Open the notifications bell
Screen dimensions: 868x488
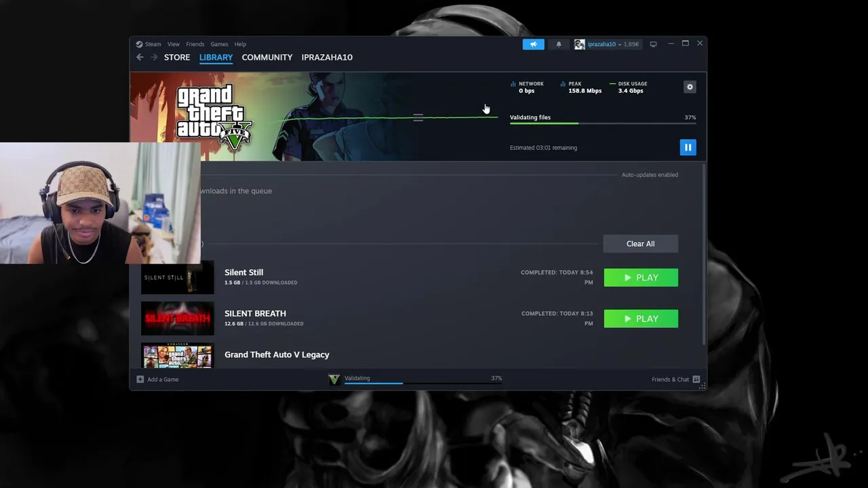pyautogui.click(x=559, y=44)
